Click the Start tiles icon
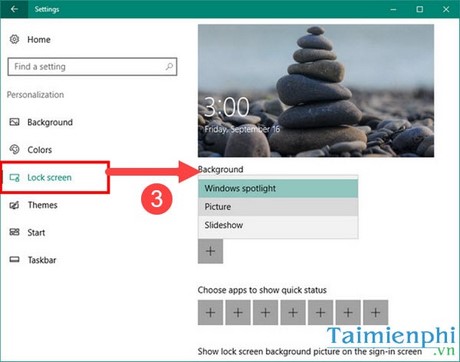This screenshot has width=460, height=362. (14, 232)
